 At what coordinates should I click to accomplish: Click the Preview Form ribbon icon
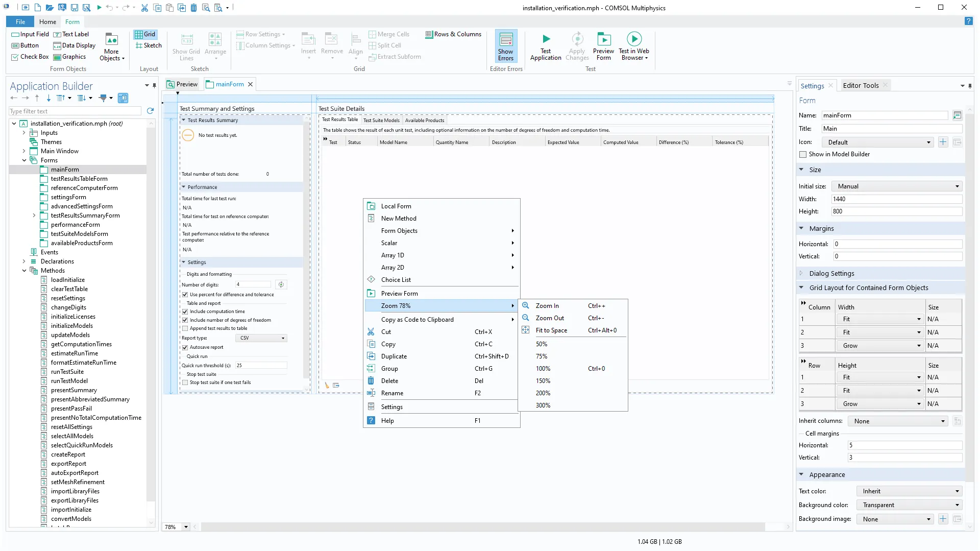tap(603, 39)
